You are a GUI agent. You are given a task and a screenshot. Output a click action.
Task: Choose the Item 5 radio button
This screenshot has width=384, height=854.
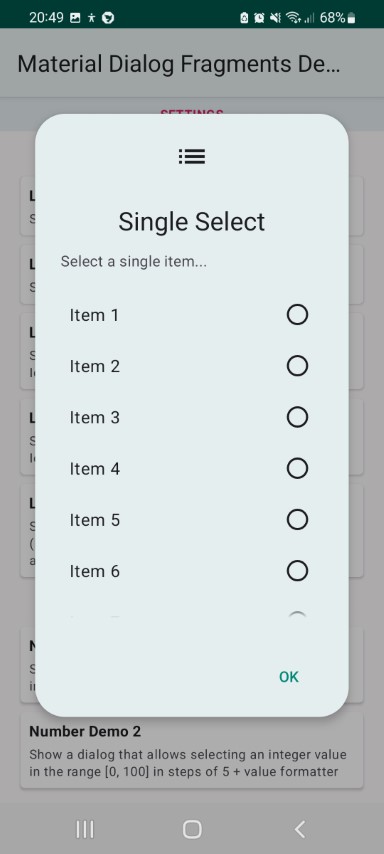tap(297, 520)
